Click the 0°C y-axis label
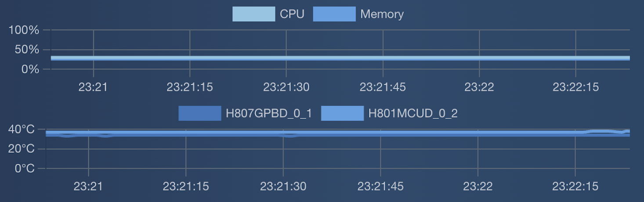 point(25,168)
